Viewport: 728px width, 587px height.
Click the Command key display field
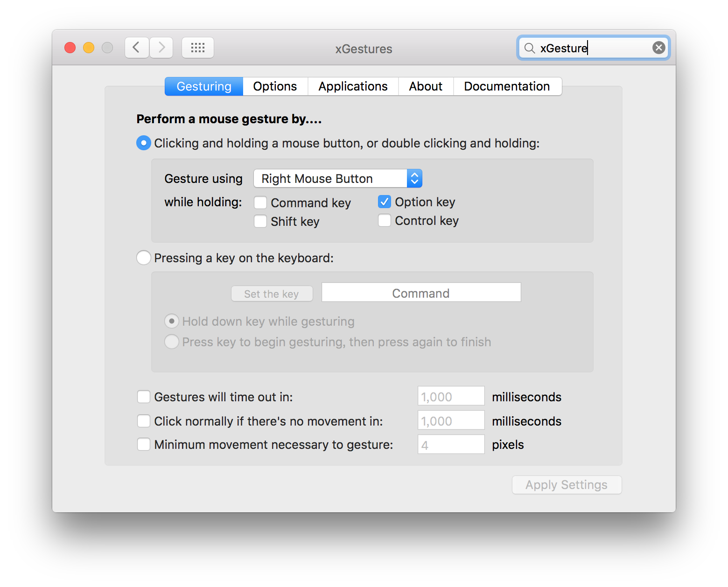tap(421, 293)
